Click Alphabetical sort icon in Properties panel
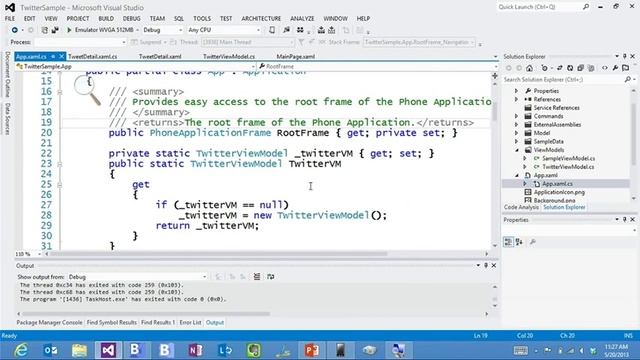 (x=519, y=242)
